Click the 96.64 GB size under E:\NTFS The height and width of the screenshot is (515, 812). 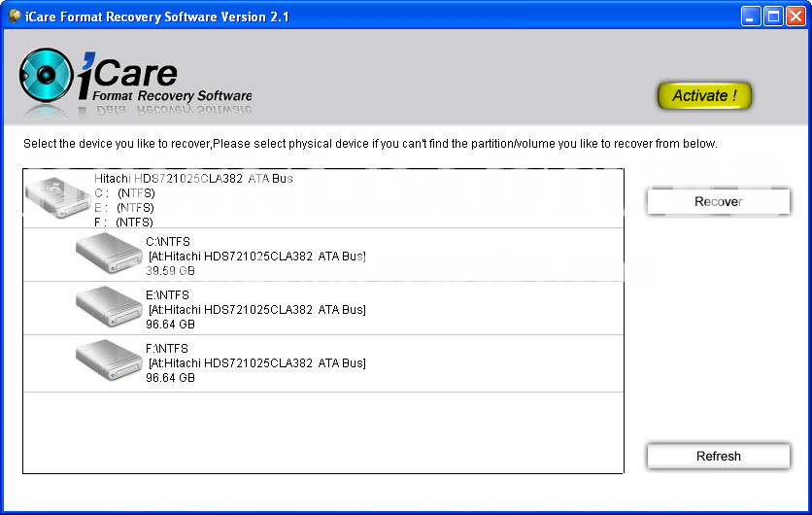[x=170, y=325]
